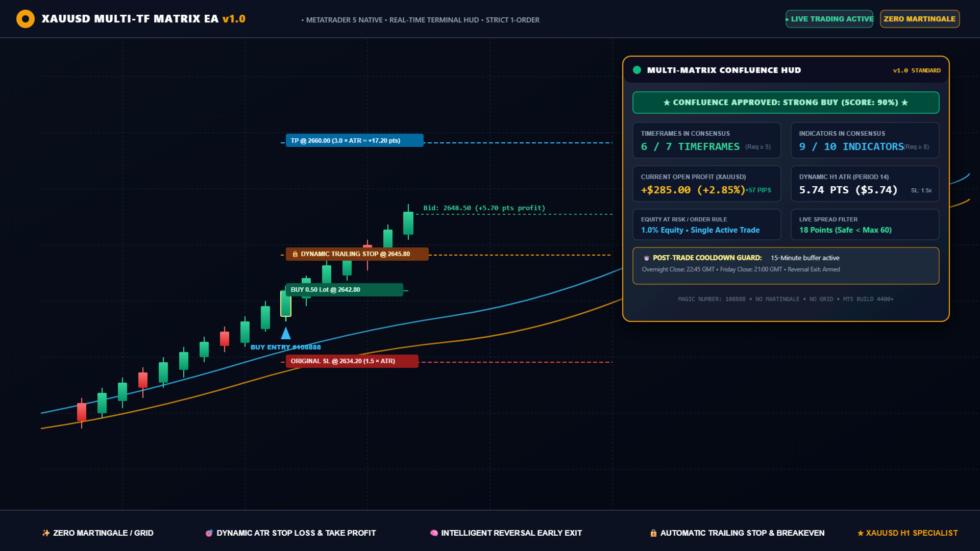Click the green HUD status dot
This screenshot has width=980, height=551.
[x=637, y=70]
